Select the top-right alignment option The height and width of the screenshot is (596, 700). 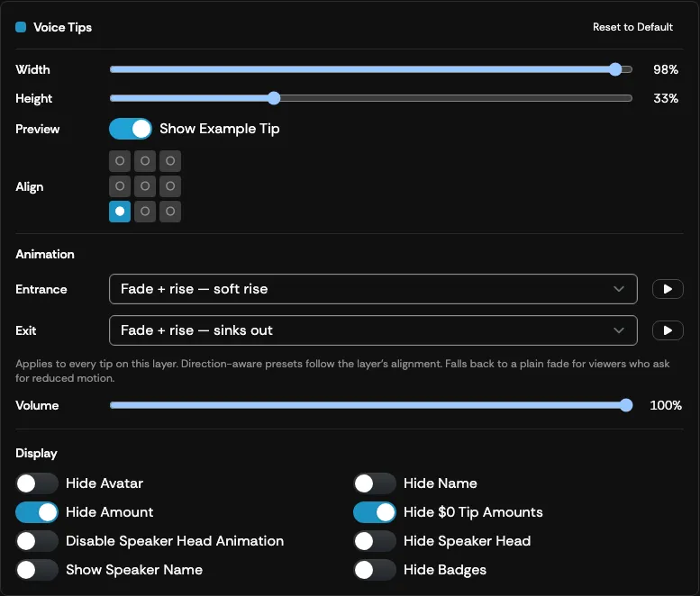pos(170,160)
